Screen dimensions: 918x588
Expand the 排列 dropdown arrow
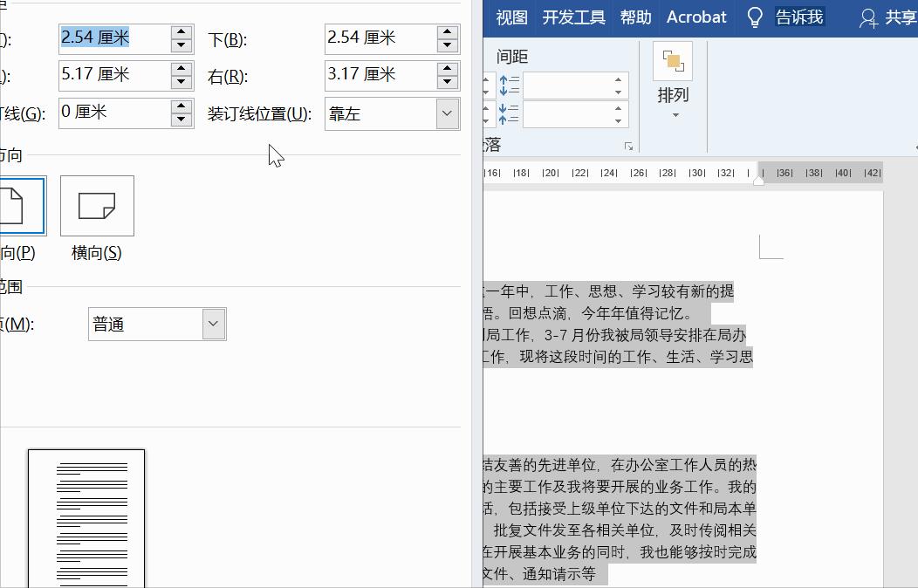tap(673, 114)
